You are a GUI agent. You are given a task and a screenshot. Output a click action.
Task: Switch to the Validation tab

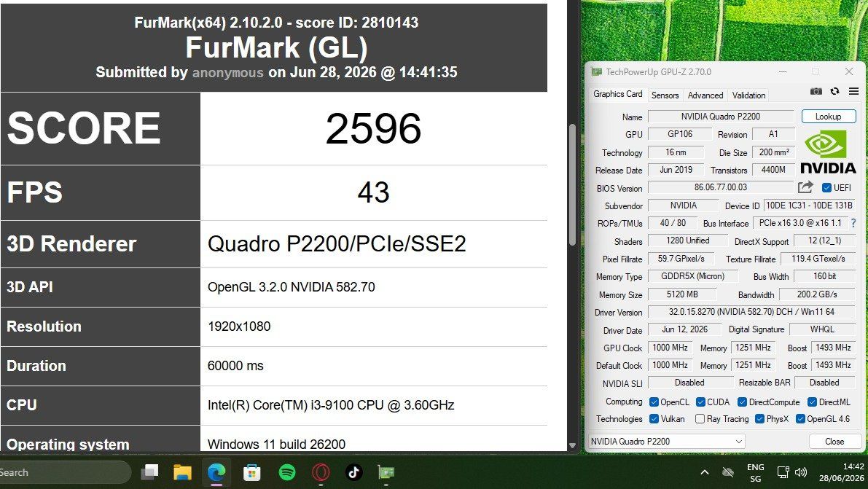(748, 95)
